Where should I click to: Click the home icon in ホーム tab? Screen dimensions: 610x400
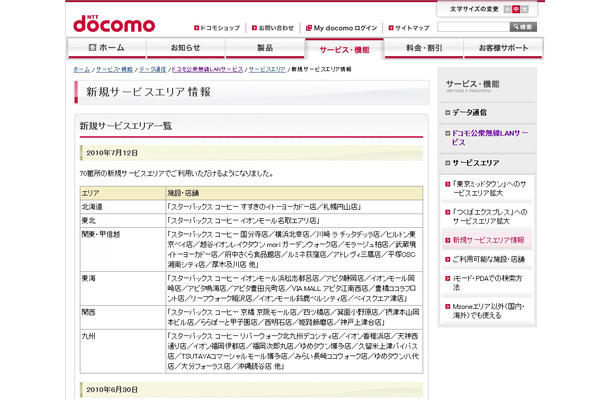click(x=92, y=47)
